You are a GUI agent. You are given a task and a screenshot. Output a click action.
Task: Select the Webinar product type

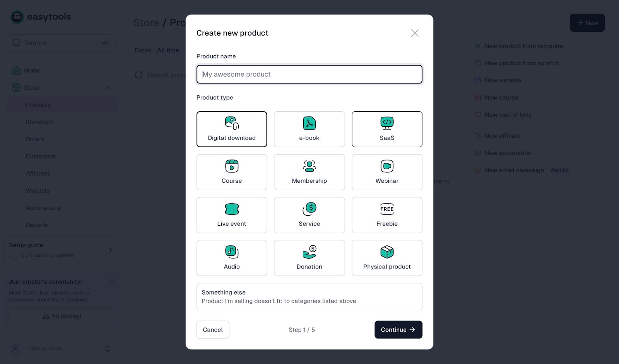[387, 172]
